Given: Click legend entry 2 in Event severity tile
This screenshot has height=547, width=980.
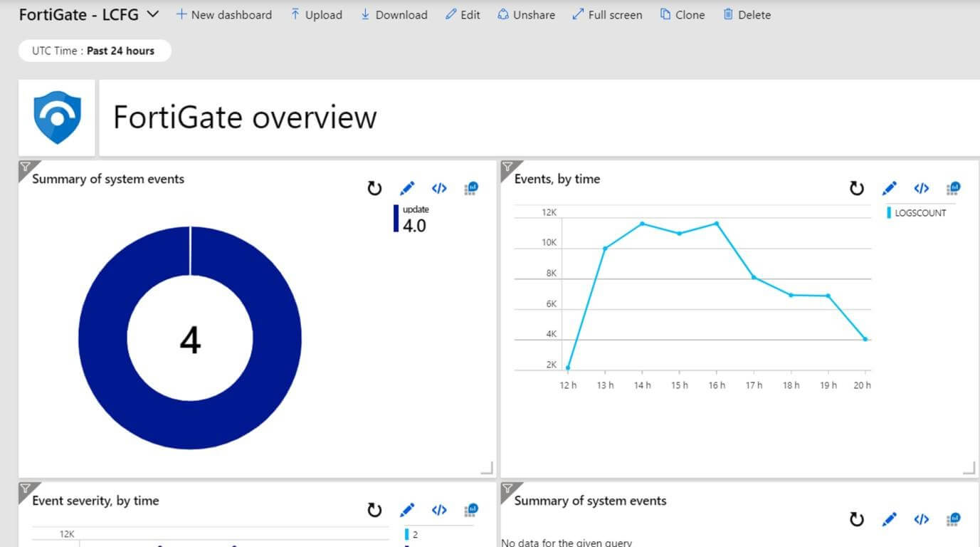Looking at the screenshot, I should pos(411,534).
